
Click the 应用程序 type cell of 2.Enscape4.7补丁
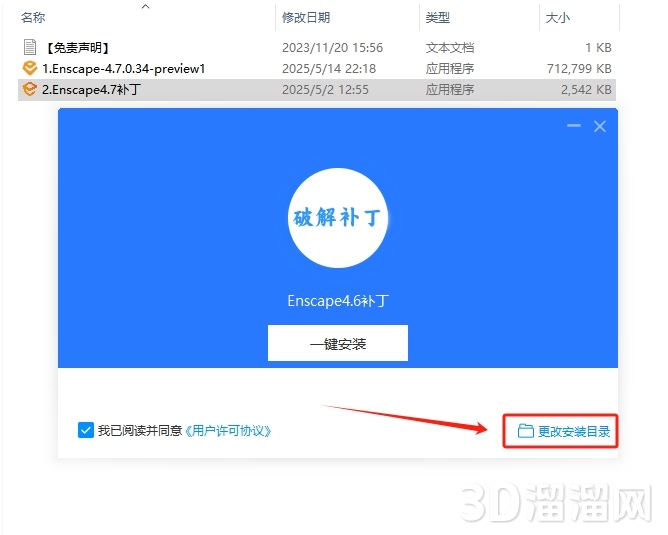click(x=449, y=89)
